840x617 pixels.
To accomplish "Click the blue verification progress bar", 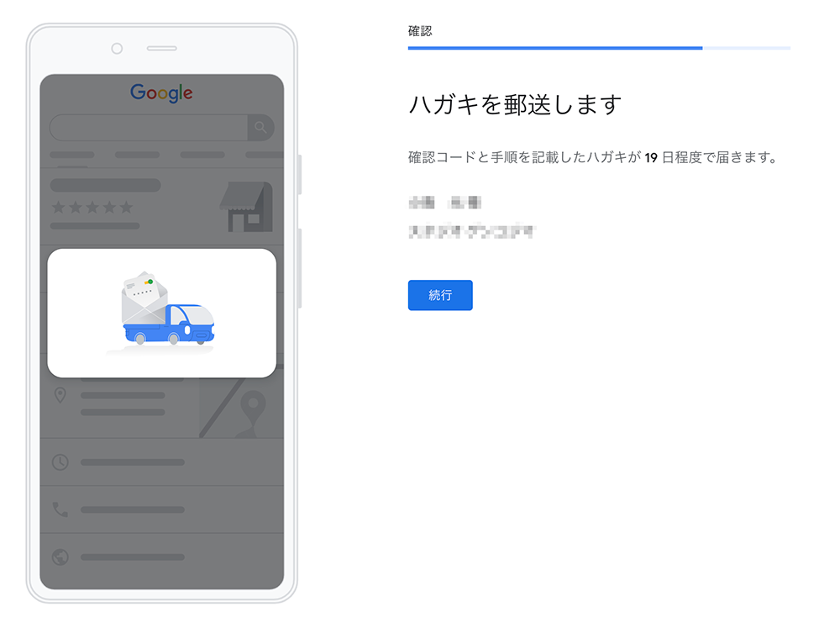I will pos(555,48).
